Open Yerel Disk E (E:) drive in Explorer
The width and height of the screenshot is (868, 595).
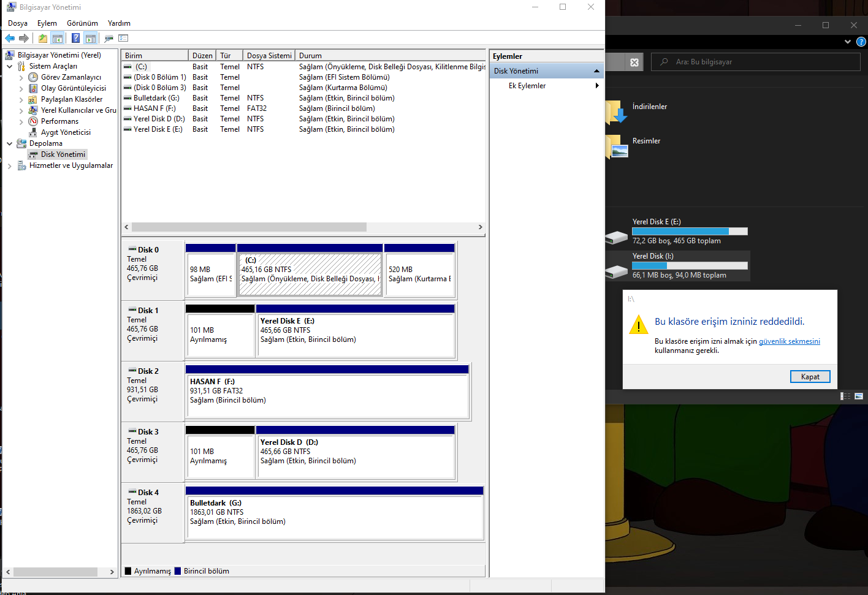[677, 232]
